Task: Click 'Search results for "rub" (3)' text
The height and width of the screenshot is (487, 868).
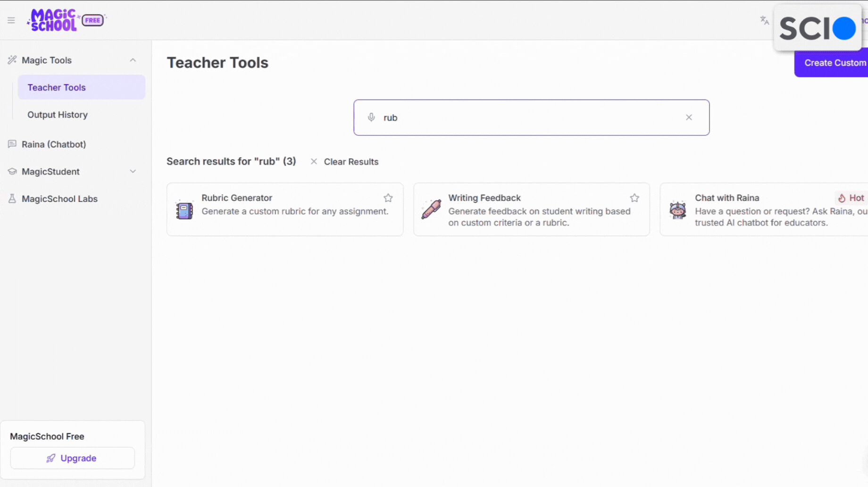Action: point(231,161)
